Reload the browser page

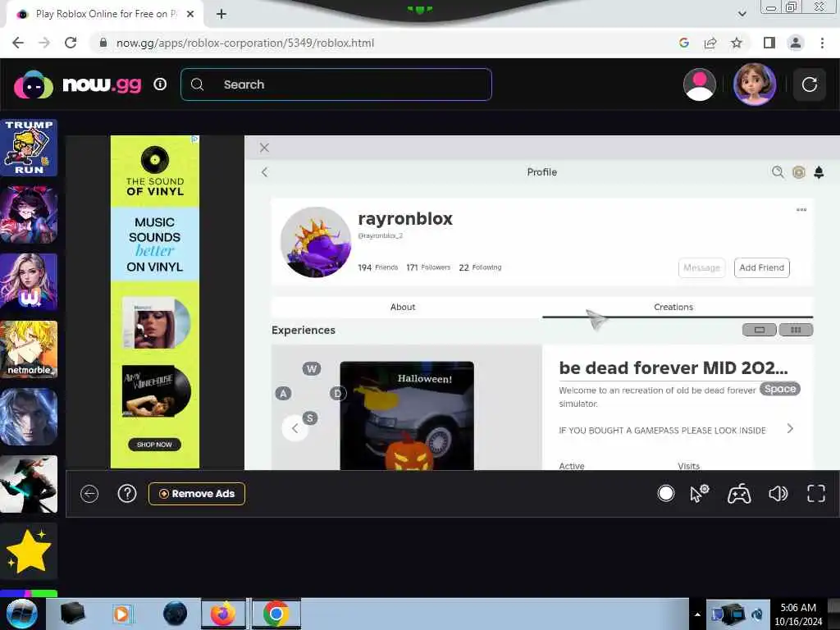pyautogui.click(x=71, y=43)
